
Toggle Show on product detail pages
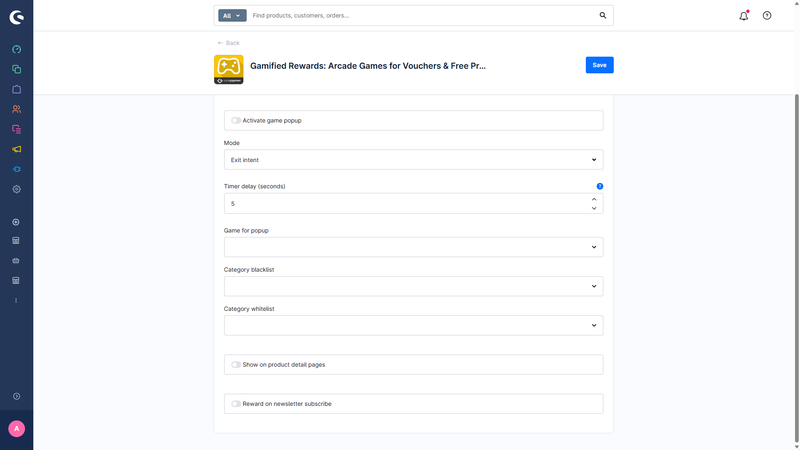click(x=236, y=365)
